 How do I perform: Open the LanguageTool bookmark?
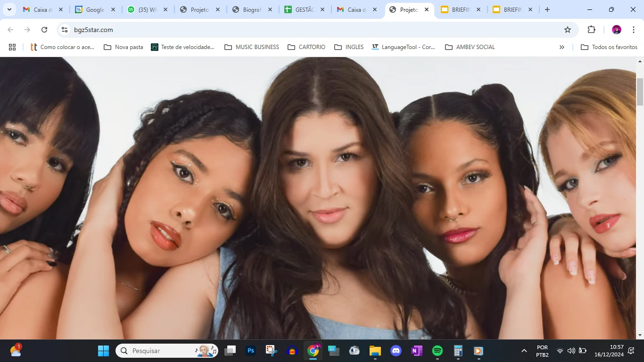[403, 47]
